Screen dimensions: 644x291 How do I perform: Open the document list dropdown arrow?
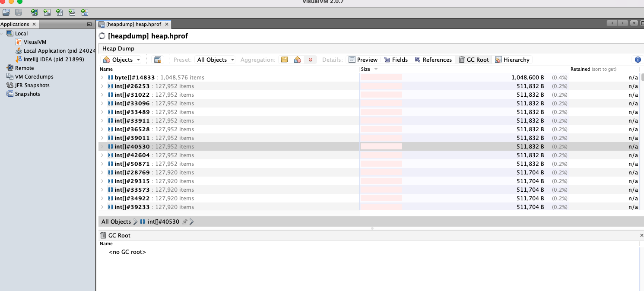(634, 23)
